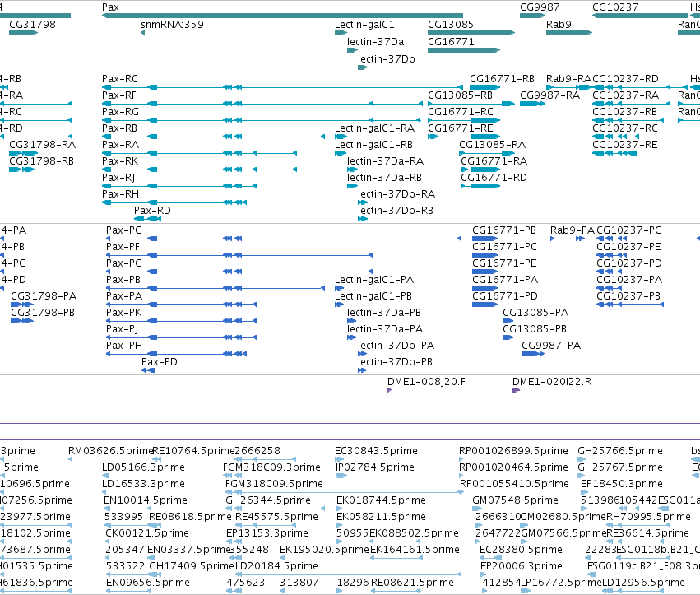Select the Pax-RF transcript label
700x595 pixels.
[x=118, y=95]
